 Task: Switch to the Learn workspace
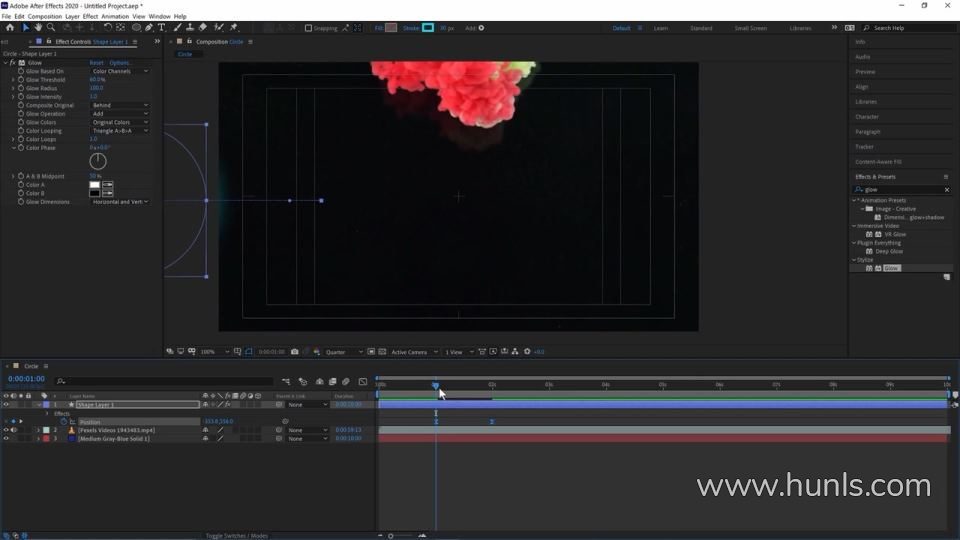(x=661, y=28)
